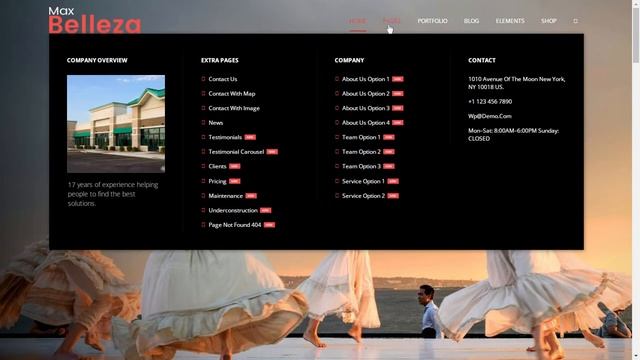Image resolution: width=640 pixels, height=360 pixels.
Task: Click the 17 years of experience text
Action: (113, 194)
